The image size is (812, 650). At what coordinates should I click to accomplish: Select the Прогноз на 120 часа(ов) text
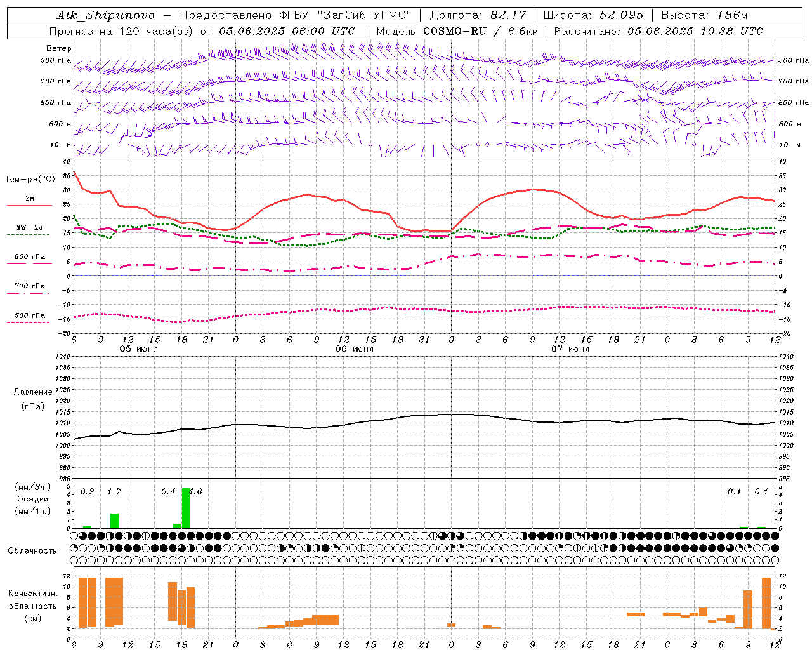(122, 31)
